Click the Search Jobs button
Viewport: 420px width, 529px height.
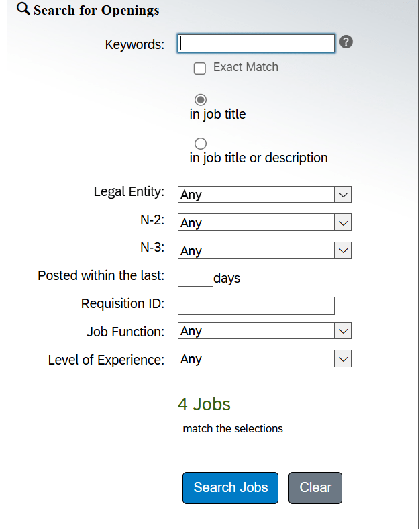click(x=231, y=488)
